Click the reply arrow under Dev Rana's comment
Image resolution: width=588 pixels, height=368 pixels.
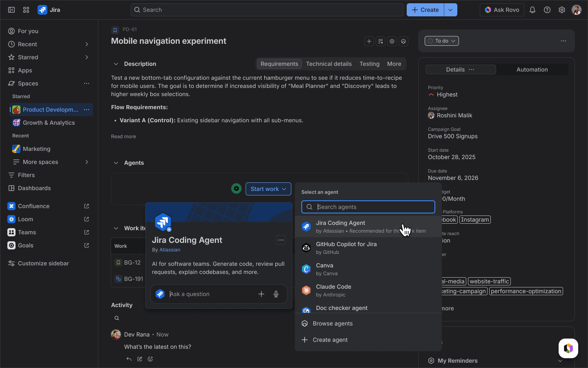click(129, 359)
